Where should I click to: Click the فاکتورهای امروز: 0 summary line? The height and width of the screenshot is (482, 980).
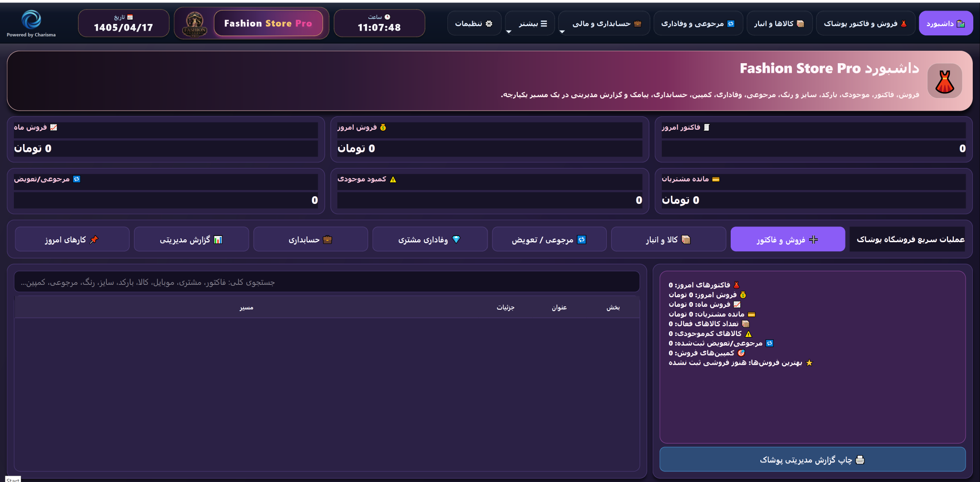point(704,285)
